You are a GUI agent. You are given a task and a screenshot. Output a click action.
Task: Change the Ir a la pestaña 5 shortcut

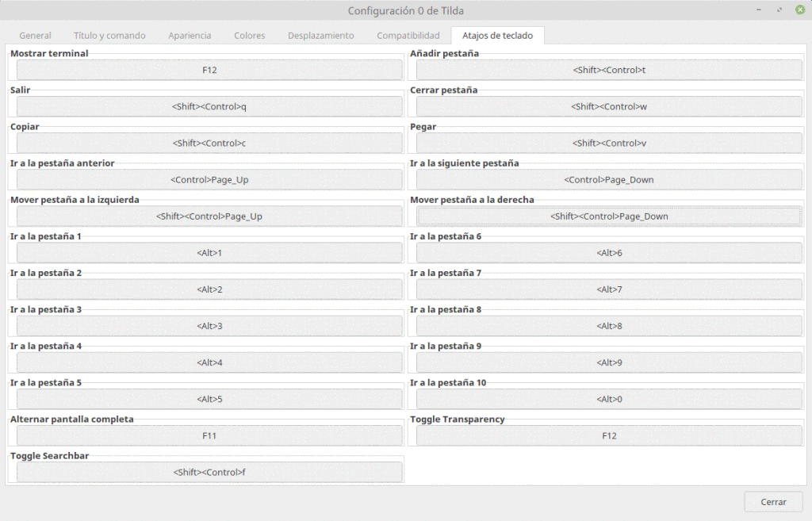pyautogui.click(x=209, y=399)
